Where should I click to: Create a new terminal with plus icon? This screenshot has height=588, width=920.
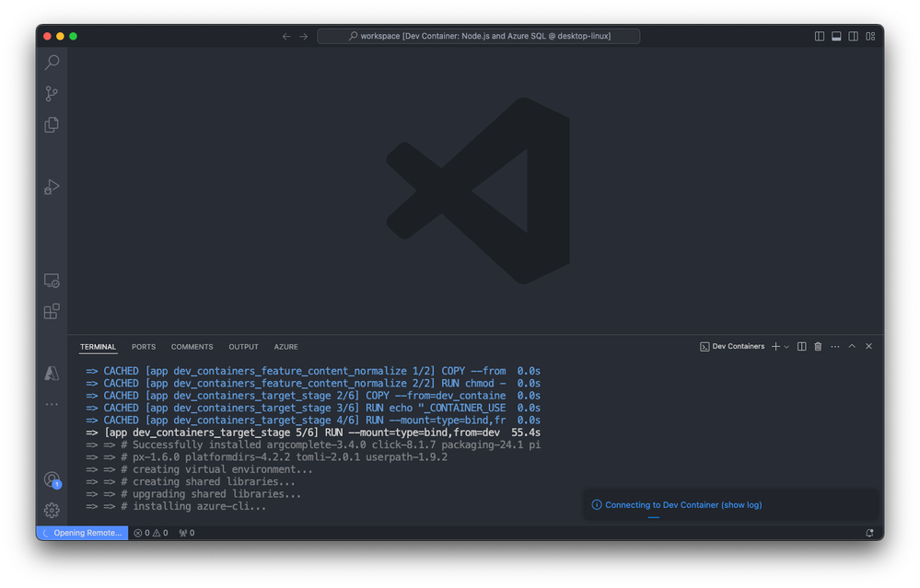pyautogui.click(x=775, y=347)
